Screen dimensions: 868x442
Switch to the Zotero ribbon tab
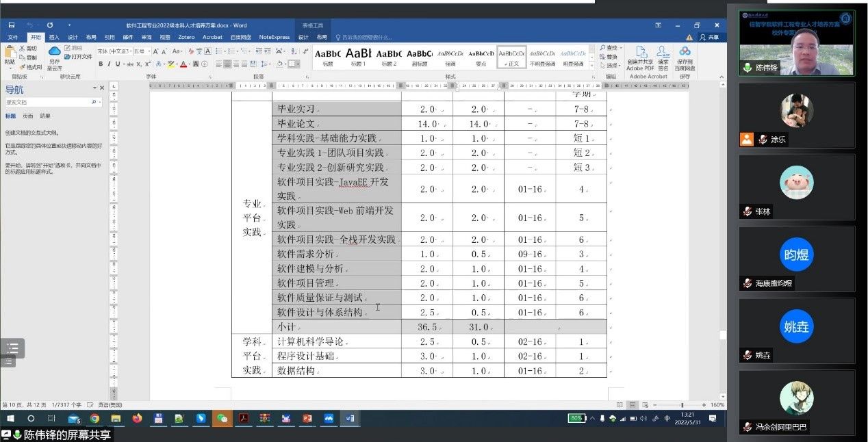[186, 37]
